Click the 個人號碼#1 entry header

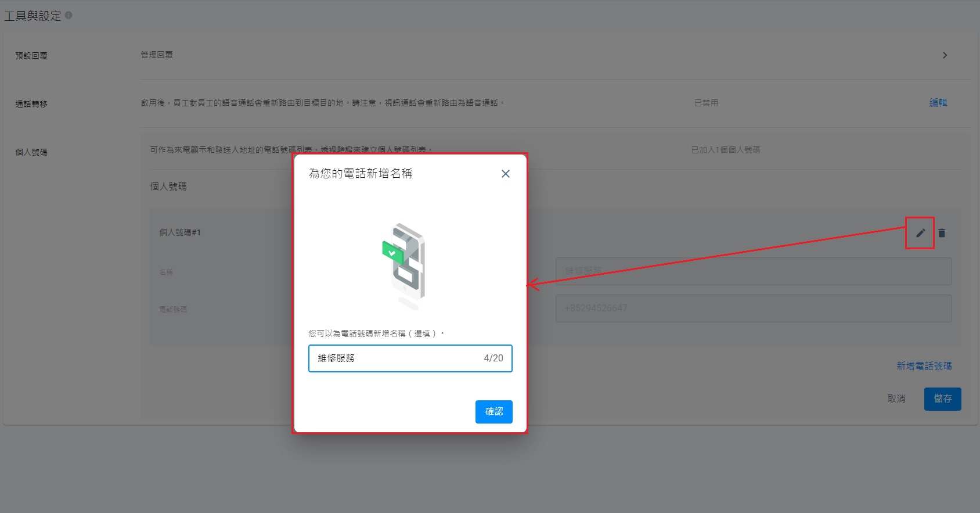point(180,232)
